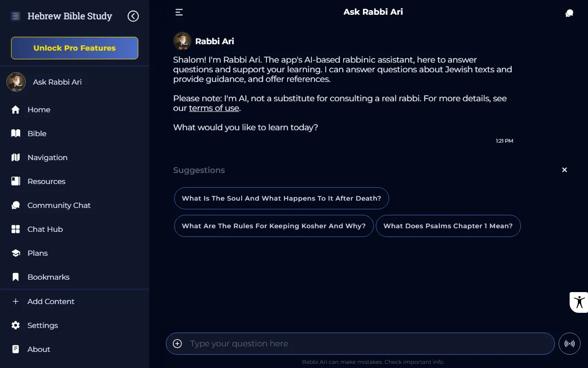Select the Plans stacked-layers icon
588x368 pixels.
(x=15, y=253)
